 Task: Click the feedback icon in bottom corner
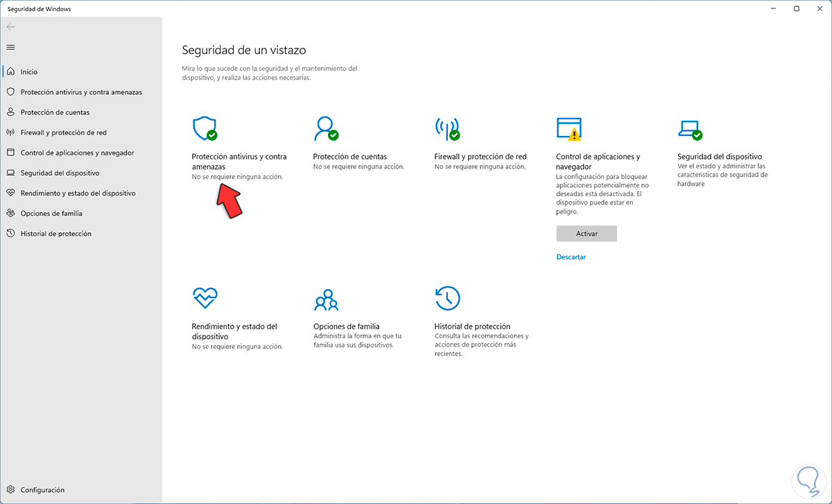pyautogui.click(x=808, y=480)
